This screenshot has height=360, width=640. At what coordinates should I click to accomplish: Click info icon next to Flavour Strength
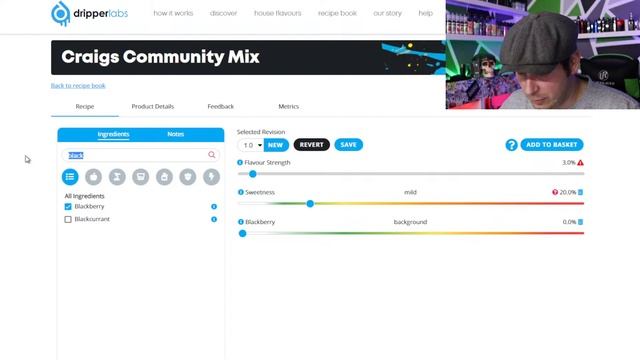(x=240, y=162)
